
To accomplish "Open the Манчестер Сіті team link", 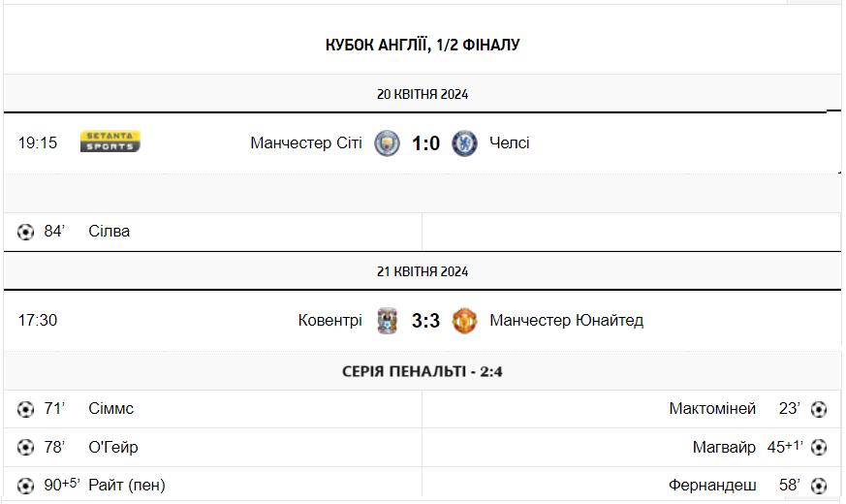I will (306, 143).
